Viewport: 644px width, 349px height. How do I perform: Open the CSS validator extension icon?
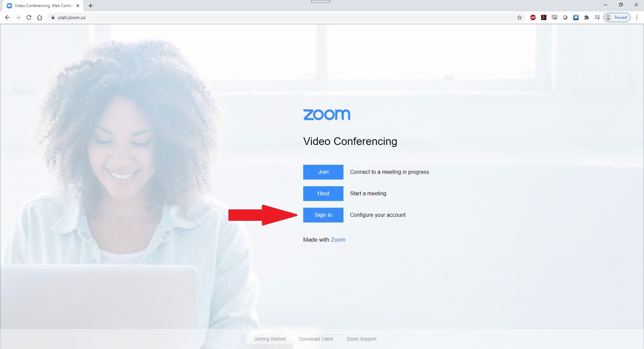[x=554, y=17]
